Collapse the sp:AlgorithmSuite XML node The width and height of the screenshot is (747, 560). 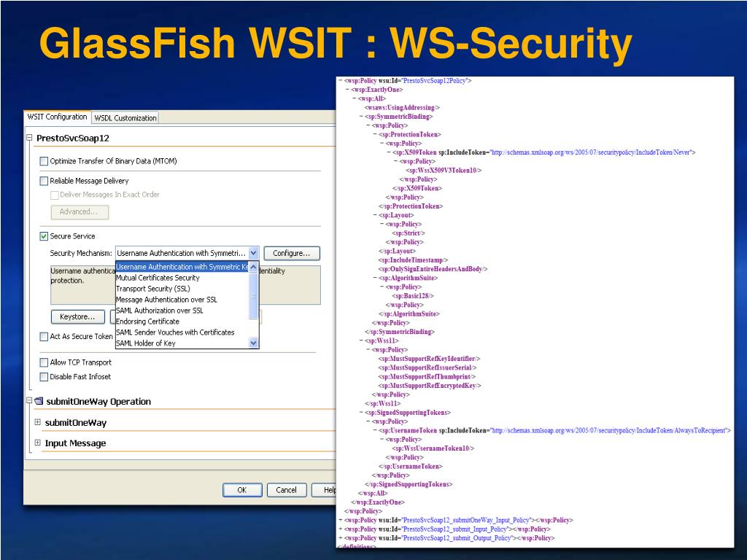tap(375, 278)
